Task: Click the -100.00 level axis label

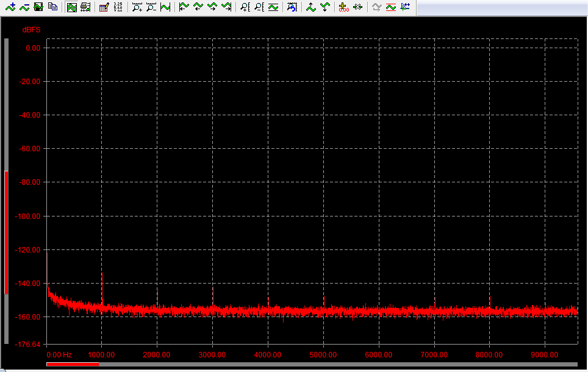Action: (x=27, y=216)
